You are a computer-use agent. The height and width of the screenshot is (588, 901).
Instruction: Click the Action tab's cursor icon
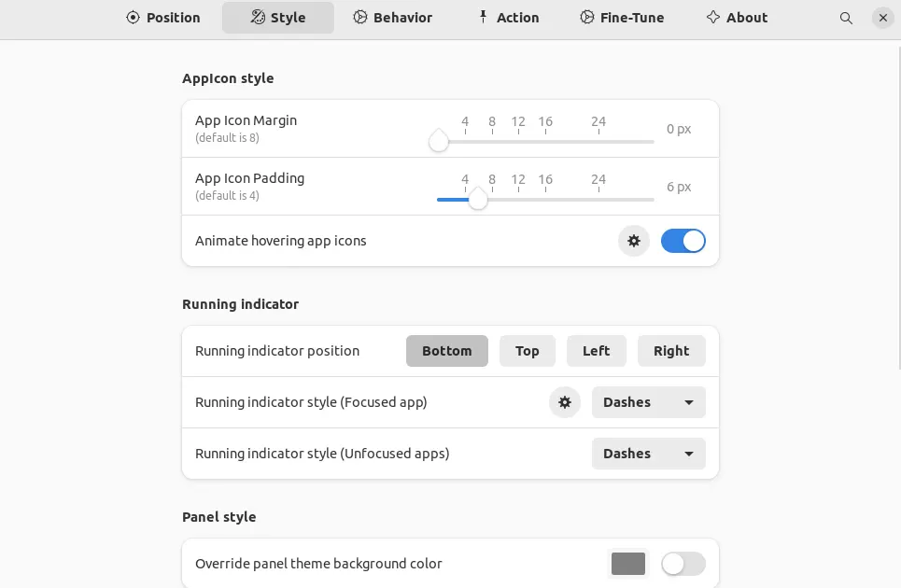click(484, 17)
